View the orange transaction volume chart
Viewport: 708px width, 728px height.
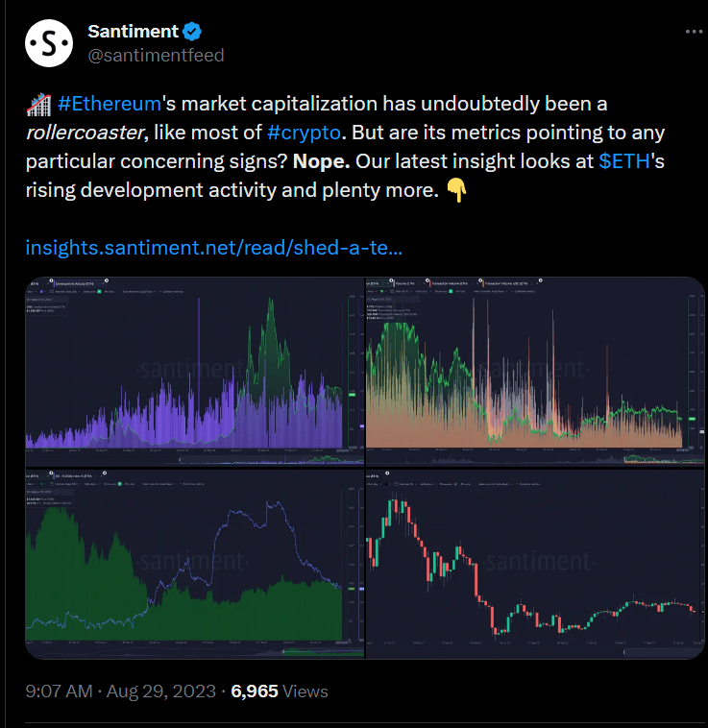[535, 371]
